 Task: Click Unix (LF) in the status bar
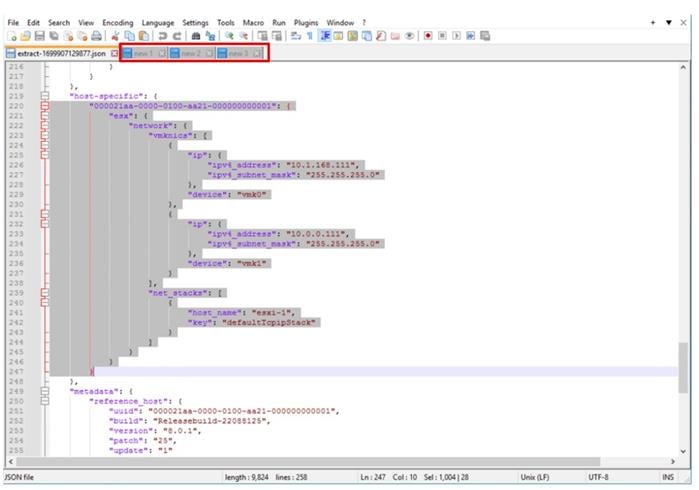tap(535, 477)
